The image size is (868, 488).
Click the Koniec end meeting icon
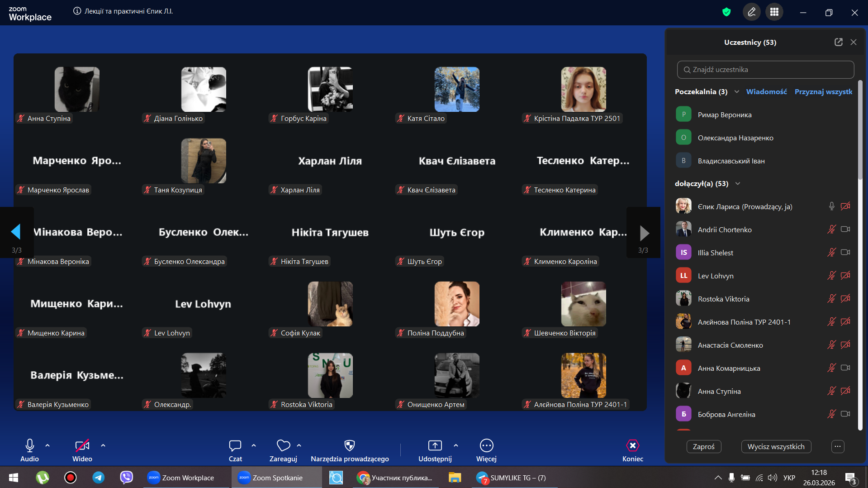pos(632,446)
